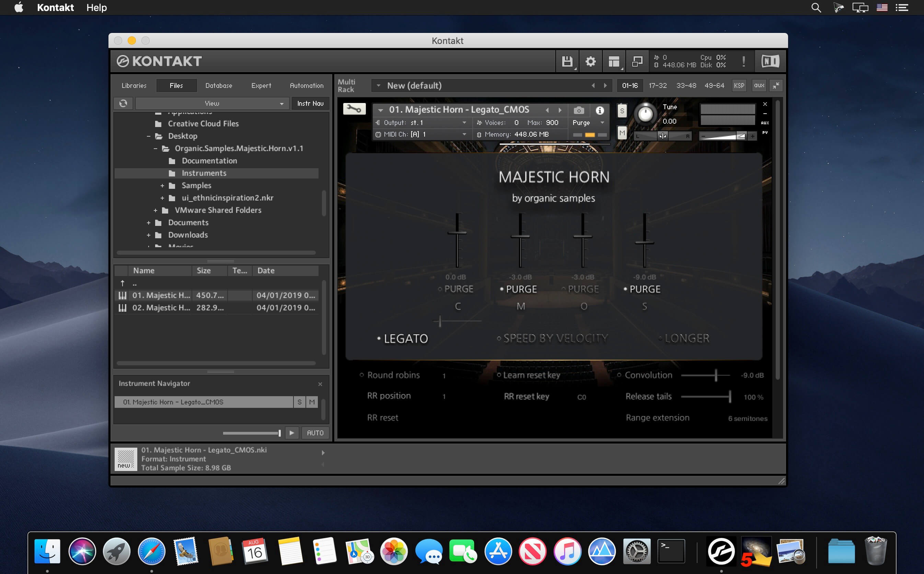Toggle the AUTO preview button
The height and width of the screenshot is (574, 924).
pyautogui.click(x=315, y=433)
